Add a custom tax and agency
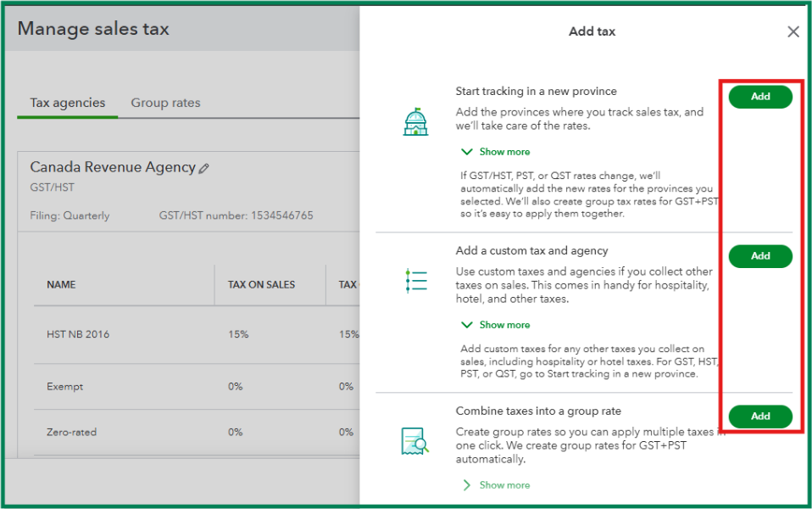Viewport: 812px width, 509px height. (x=760, y=256)
